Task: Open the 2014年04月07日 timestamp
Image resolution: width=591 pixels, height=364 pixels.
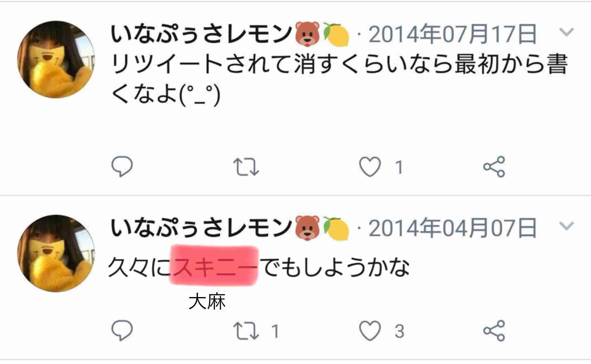Action: [452, 228]
